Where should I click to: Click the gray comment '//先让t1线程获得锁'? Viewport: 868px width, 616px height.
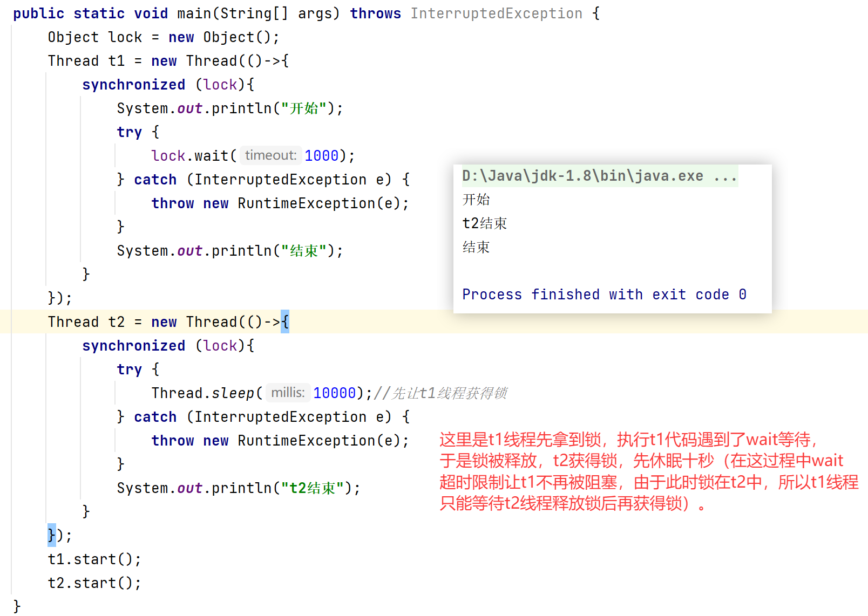(440, 393)
